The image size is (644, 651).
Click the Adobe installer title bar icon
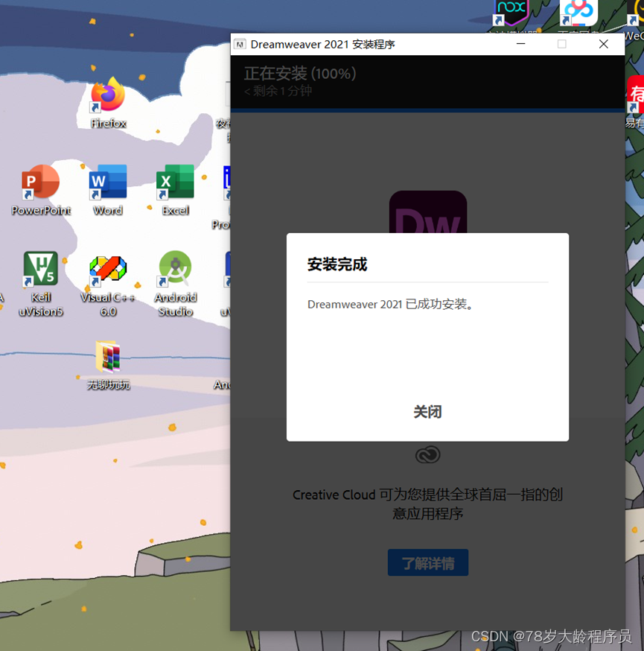[x=240, y=44]
